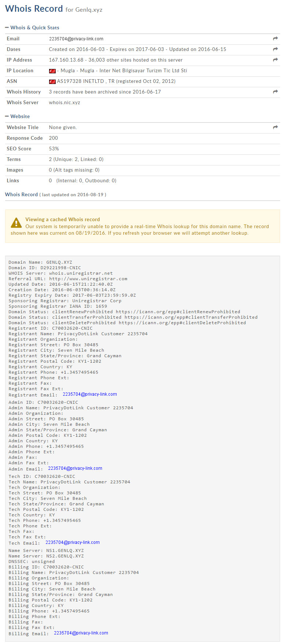
Task: Click the 'Billing ID: C70032620-CNIC' line
Action: 46,567
